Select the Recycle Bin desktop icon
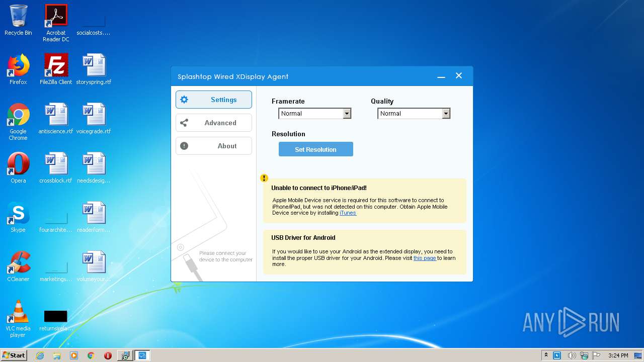 tap(18, 20)
